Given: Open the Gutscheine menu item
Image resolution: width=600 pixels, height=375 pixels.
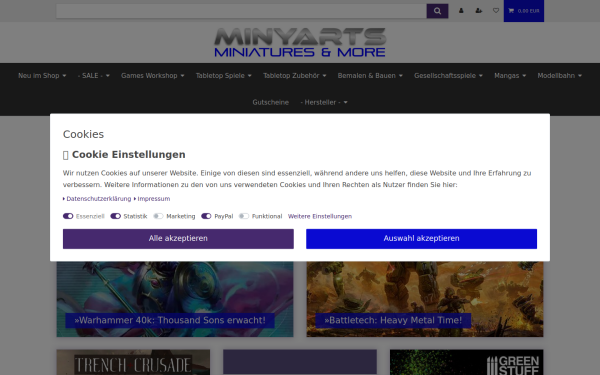Looking at the screenshot, I should (x=271, y=103).
